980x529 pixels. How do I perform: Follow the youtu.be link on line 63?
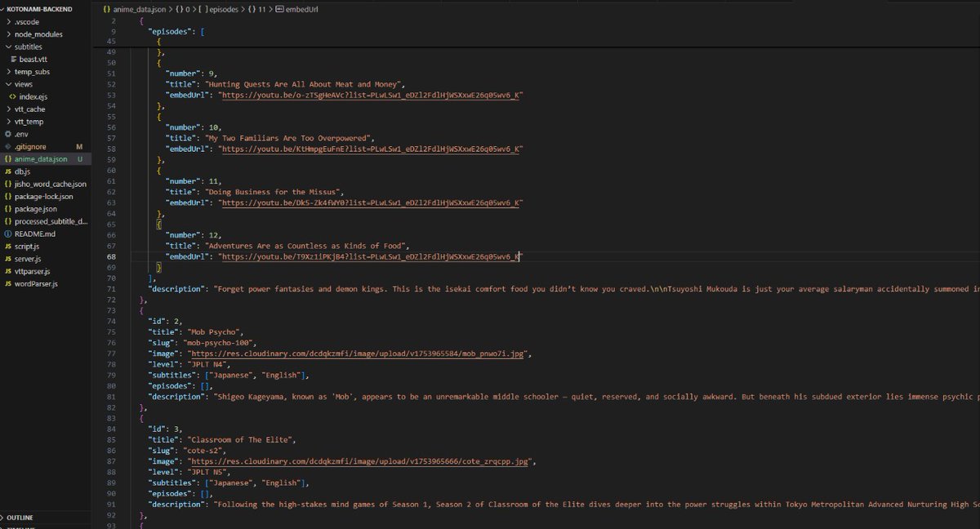point(371,203)
